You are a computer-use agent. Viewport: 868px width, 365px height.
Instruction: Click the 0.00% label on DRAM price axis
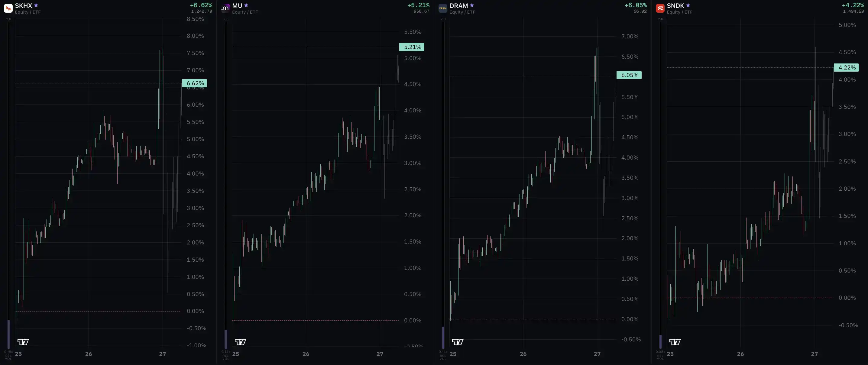coord(630,319)
